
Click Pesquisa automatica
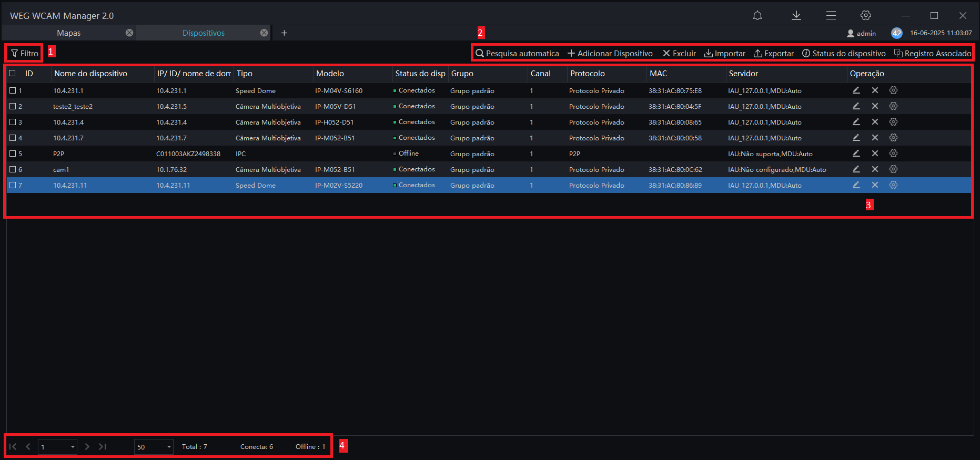pyautogui.click(x=517, y=53)
